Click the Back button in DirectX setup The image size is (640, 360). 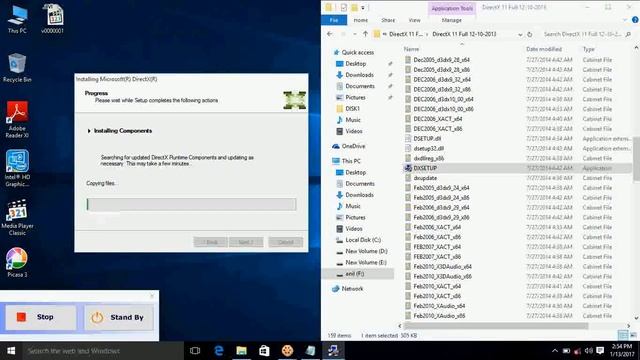[211, 242]
